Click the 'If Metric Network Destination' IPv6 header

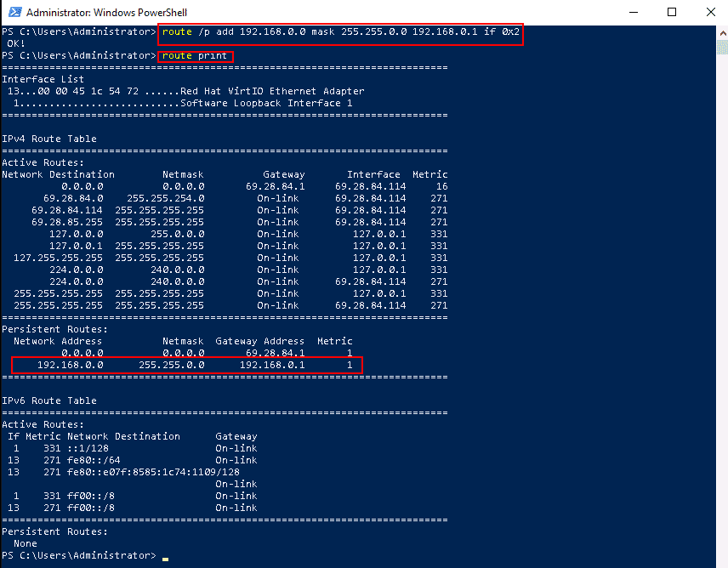click(x=94, y=436)
